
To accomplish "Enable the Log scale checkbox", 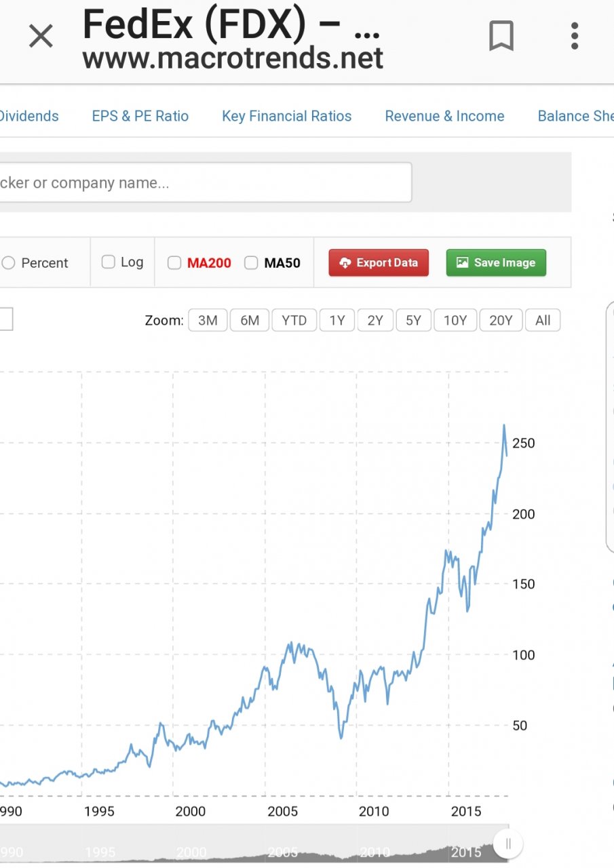I will (108, 262).
